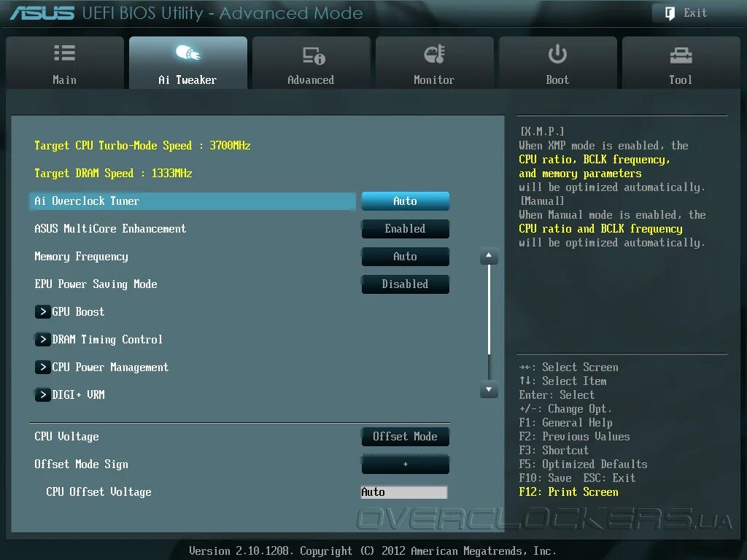
Task: Select the CPU Offset Voltage label
Action: click(x=98, y=492)
